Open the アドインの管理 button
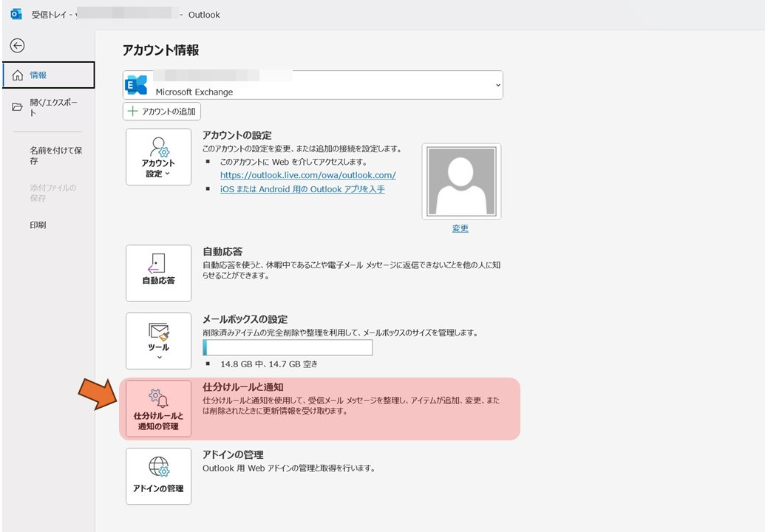The width and height of the screenshot is (768, 532). (158, 476)
